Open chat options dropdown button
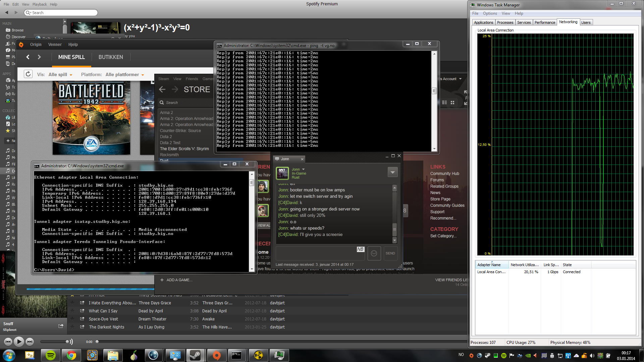 click(x=392, y=172)
